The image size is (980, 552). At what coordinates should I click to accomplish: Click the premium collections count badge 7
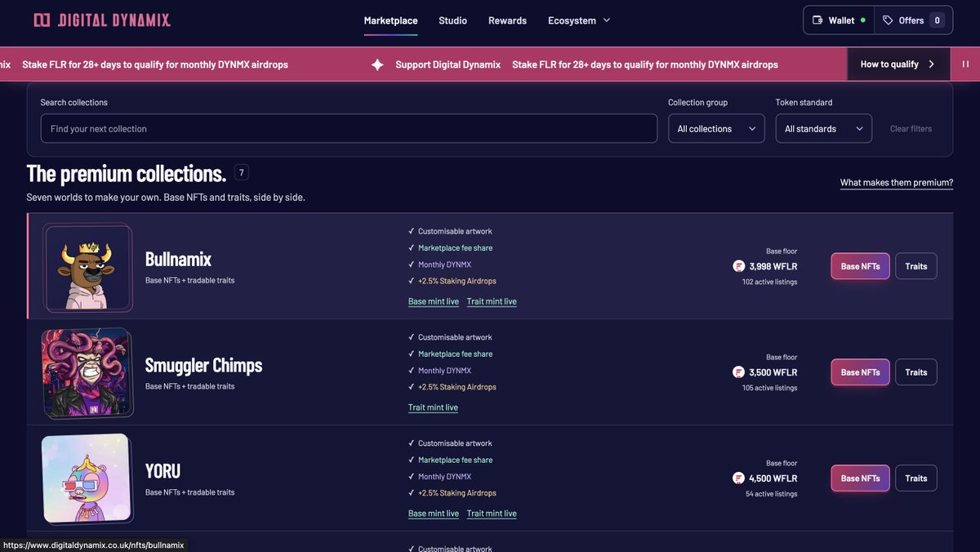(242, 172)
